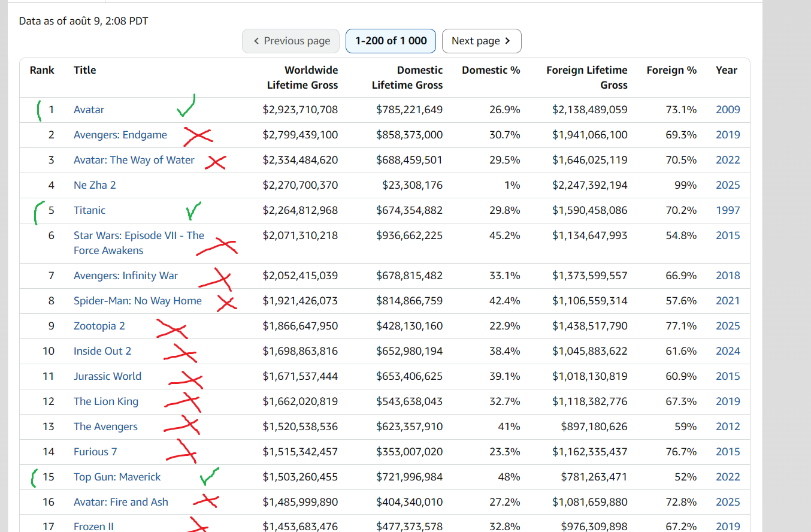The height and width of the screenshot is (532, 811).
Task: Click the 45.2% domestic percentage cell
Action: pos(505,235)
